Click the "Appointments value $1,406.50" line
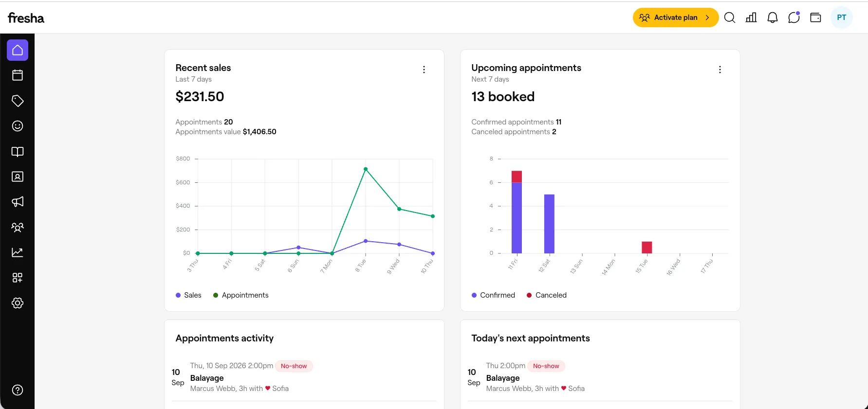Screen dimensions: 868x409 click(x=226, y=132)
